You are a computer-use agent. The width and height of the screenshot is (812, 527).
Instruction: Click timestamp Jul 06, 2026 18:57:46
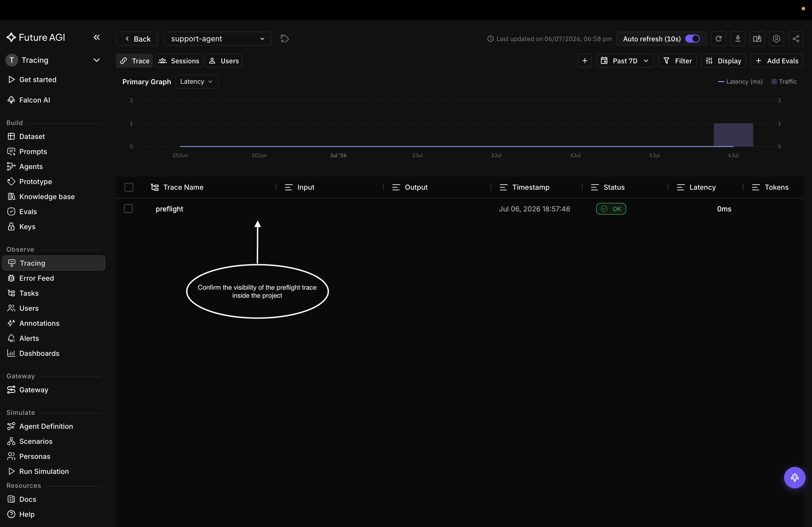tap(534, 208)
